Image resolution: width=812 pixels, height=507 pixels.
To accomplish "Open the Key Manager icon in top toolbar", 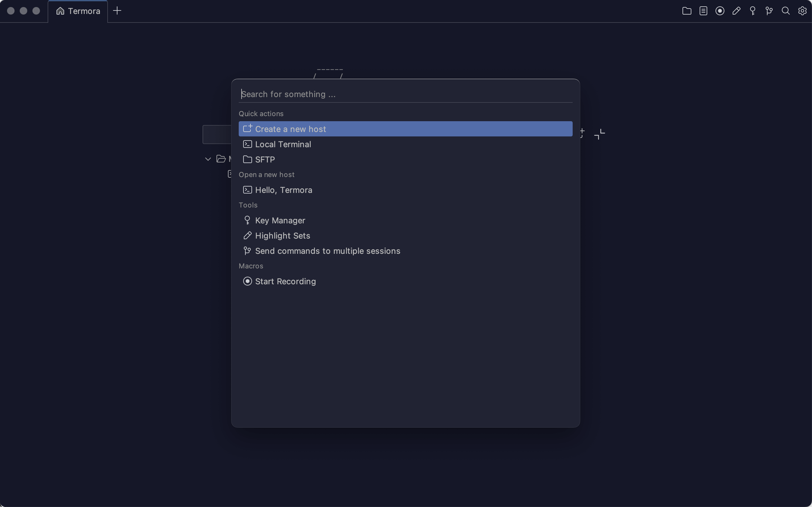I will click(x=753, y=11).
